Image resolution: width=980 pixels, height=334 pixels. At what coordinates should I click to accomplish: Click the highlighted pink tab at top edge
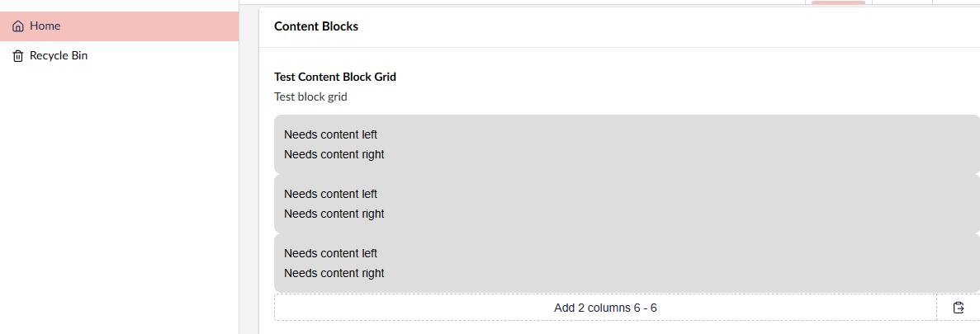pyautogui.click(x=838, y=2)
